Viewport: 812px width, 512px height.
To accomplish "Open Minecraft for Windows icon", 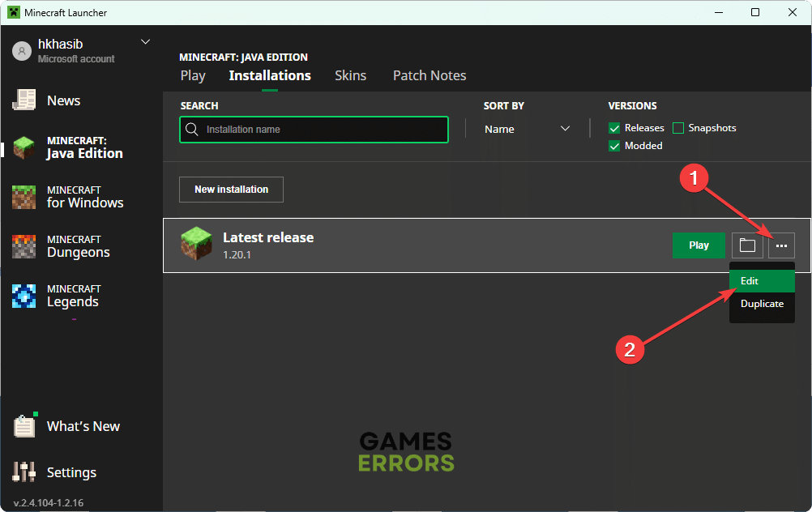I will pos(24,197).
